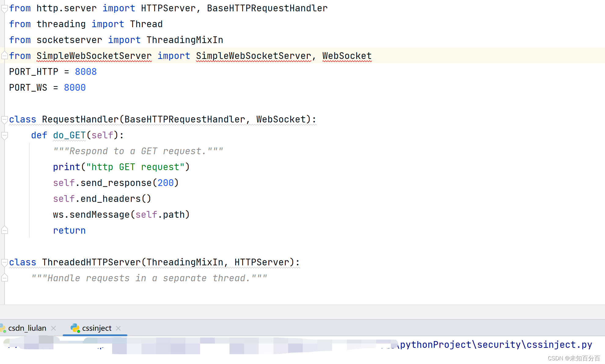605x364 pixels.
Task: Collapse the do_GET method fold marker
Action: (4, 135)
